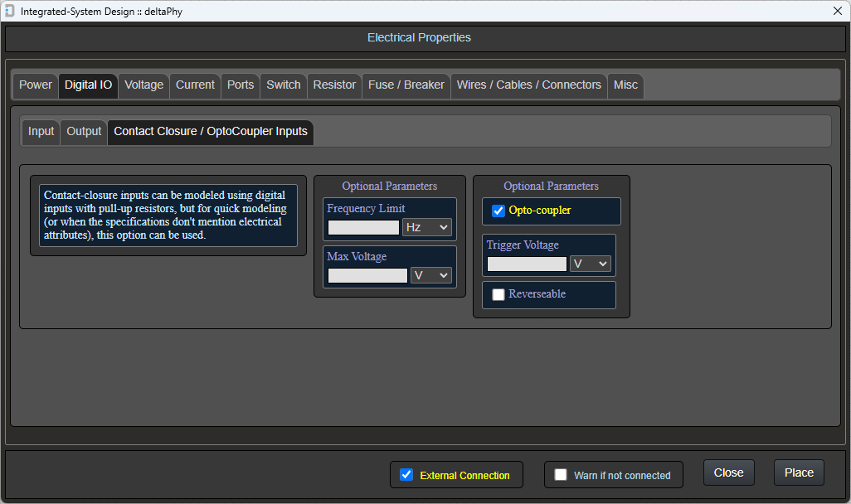851x504 pixels.
Task: Open the Frequency Limit Hz unit dropdown
Action: [x=426, y=227]
